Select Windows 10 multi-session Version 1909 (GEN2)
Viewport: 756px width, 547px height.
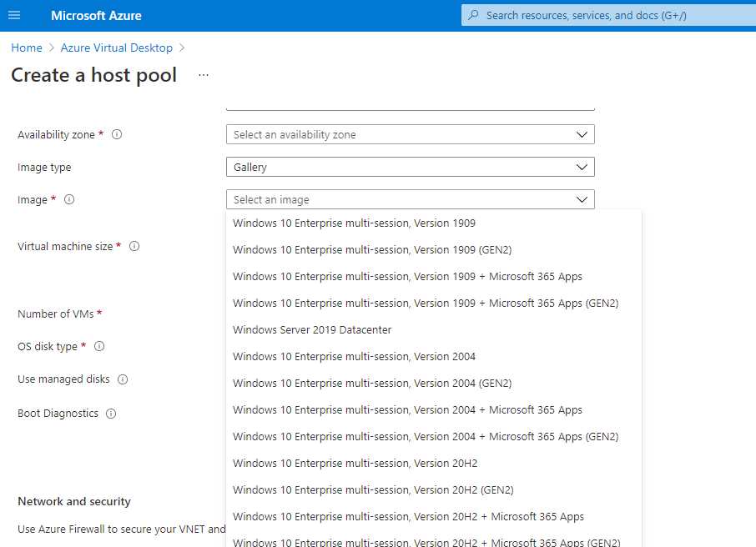434,249
